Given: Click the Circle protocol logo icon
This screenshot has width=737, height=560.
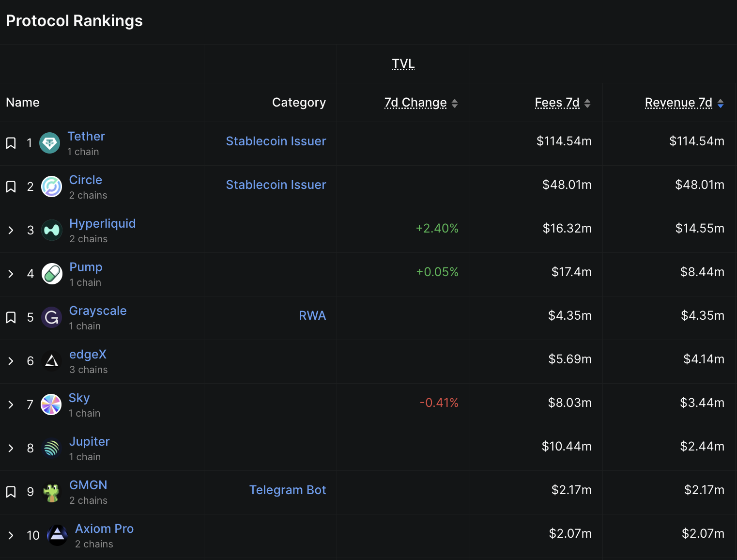Looking at the screenshot, I should click(x=51, y=187).
